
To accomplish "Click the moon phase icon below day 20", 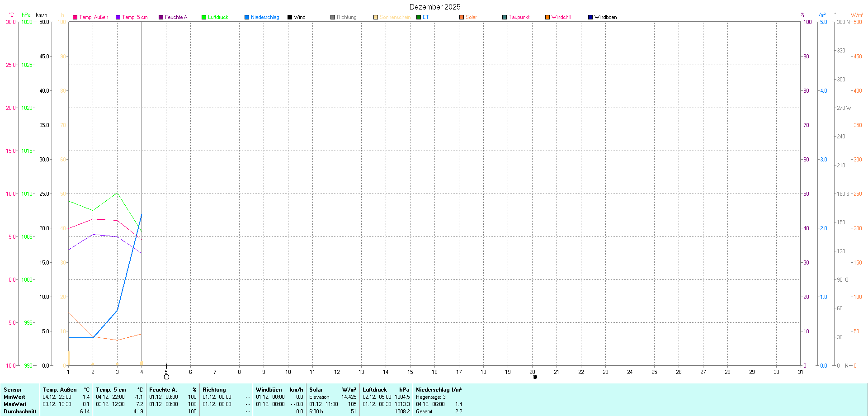I will click(535, 377).
